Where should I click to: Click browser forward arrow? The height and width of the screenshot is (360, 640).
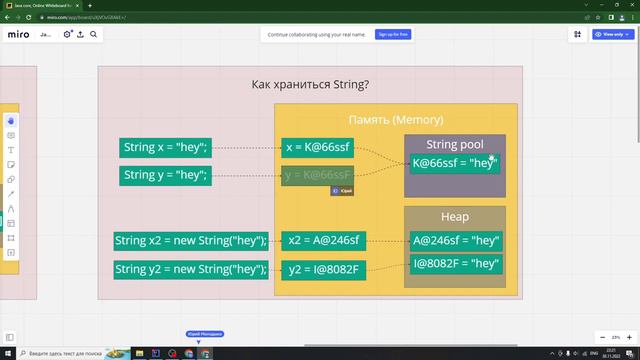point(18,18)
